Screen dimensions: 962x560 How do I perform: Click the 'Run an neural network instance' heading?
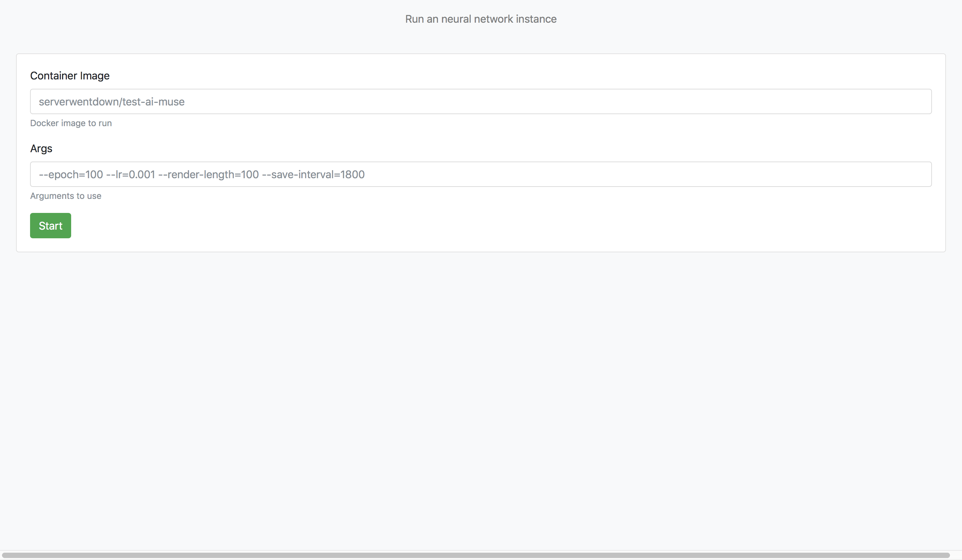coord(481,19)
